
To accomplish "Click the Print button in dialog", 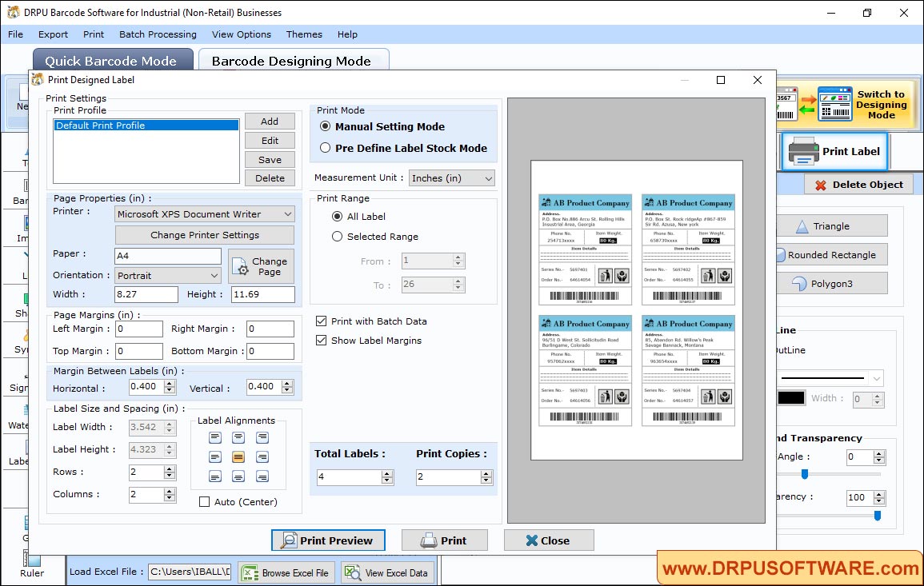I will coord(444,540).
